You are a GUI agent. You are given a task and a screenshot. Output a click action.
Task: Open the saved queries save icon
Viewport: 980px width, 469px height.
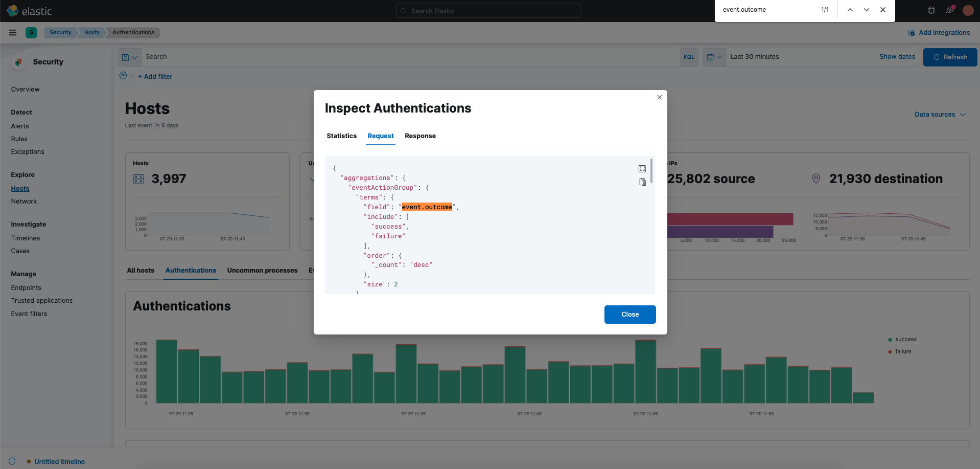pyautogui.click(x=126, y=57)
